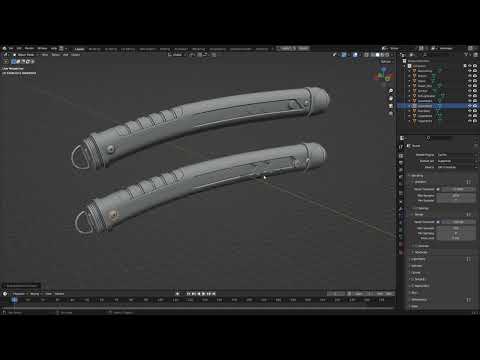Open the filter funnel icon in the outliner header
The width and height of the screenshot is (480, 360).
[x=466, y=55]
